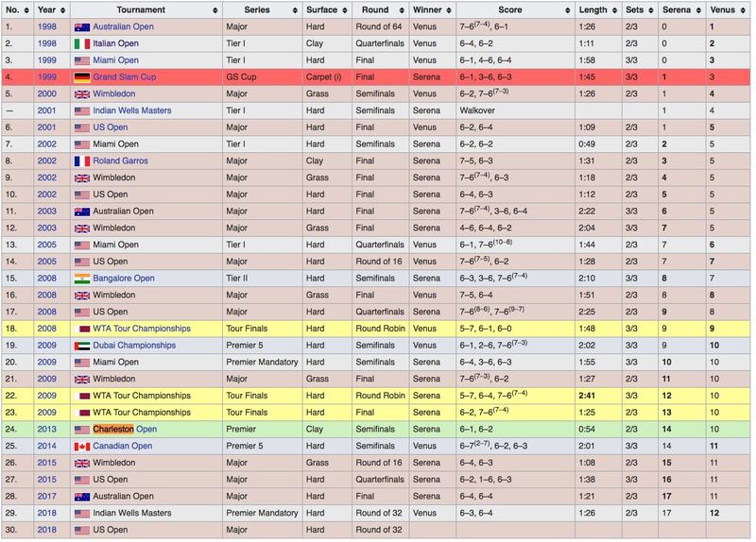Sort by Surface column sort arrows

tap(345, 10)
